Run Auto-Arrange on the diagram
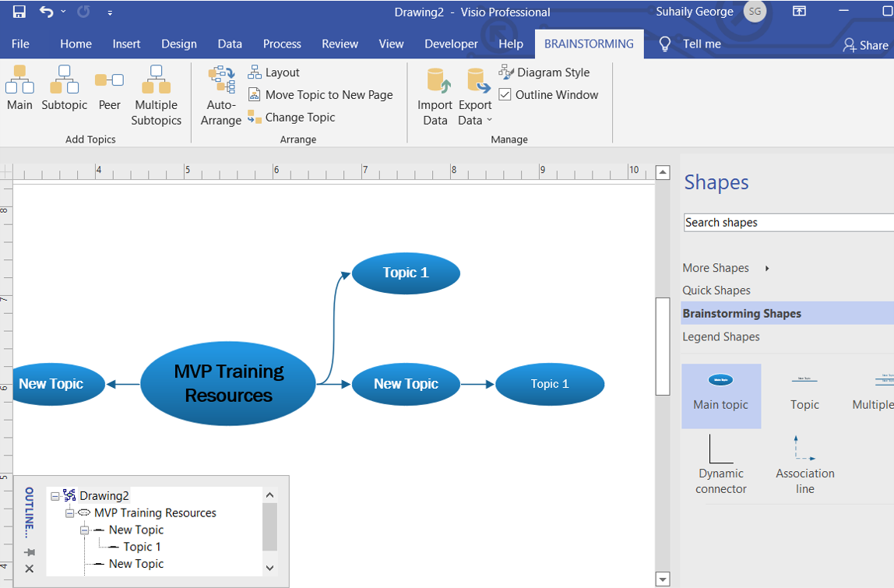 coord(221,95)
